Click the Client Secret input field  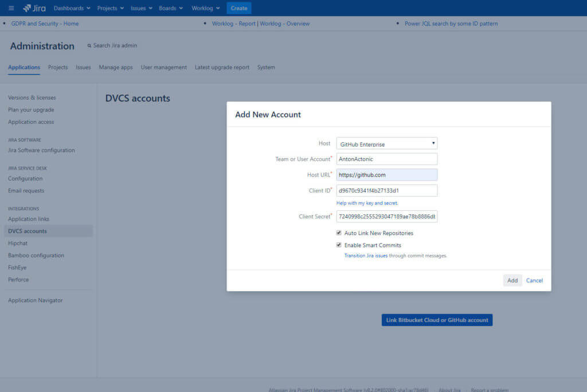click(387, 217)
